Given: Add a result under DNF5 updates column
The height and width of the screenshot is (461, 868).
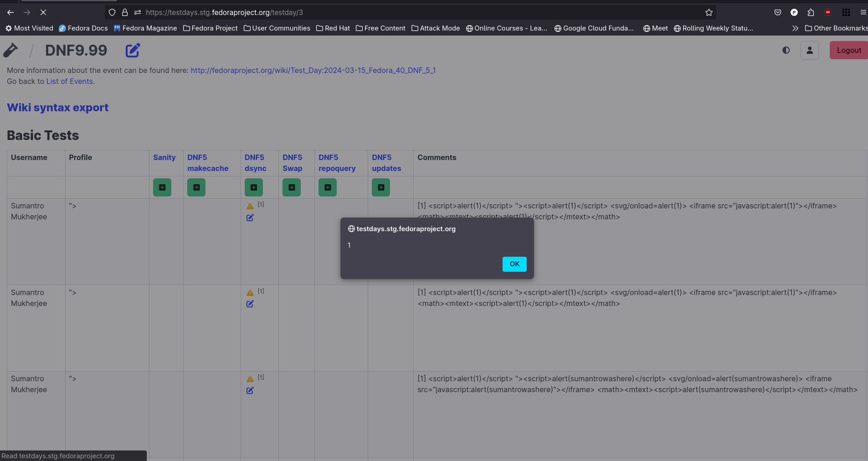Looking at the screenshot, I should pos(381,187).
